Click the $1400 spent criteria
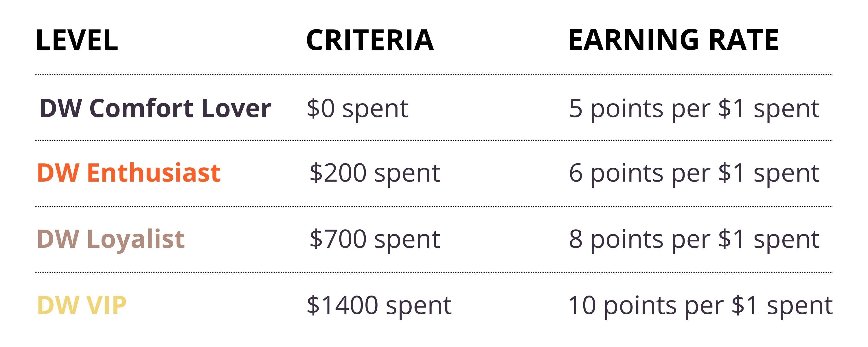 [x=379, y=306]
